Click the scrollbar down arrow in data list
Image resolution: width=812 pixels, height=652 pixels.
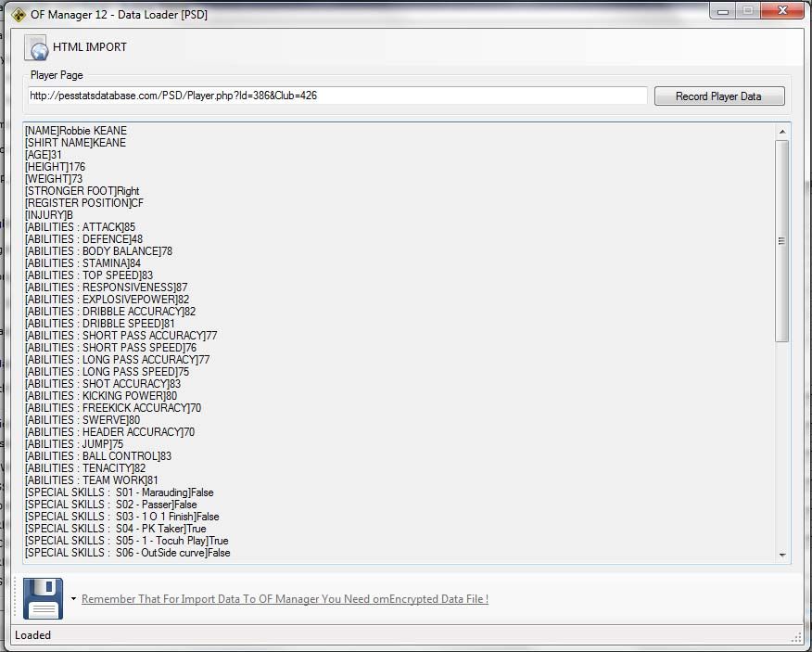click(x=782, y=555)
